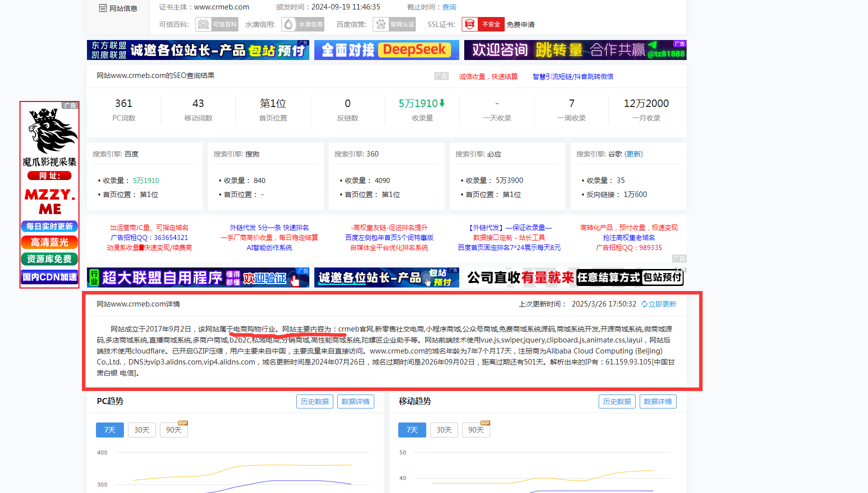Open the 东方联盟 凯撒联盟 banner ad

point(198,50)
